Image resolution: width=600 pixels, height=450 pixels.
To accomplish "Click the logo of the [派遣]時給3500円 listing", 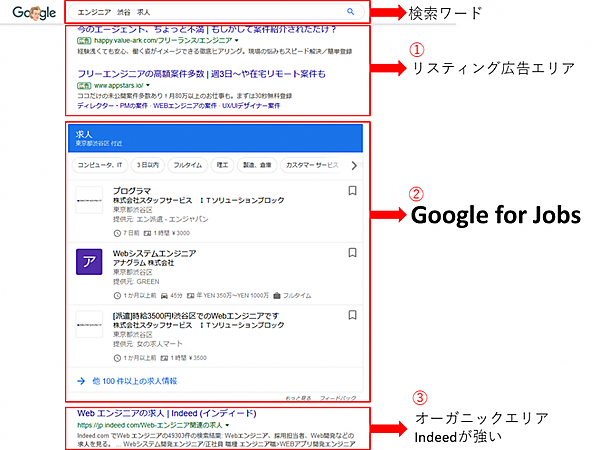I will point(89,324).
